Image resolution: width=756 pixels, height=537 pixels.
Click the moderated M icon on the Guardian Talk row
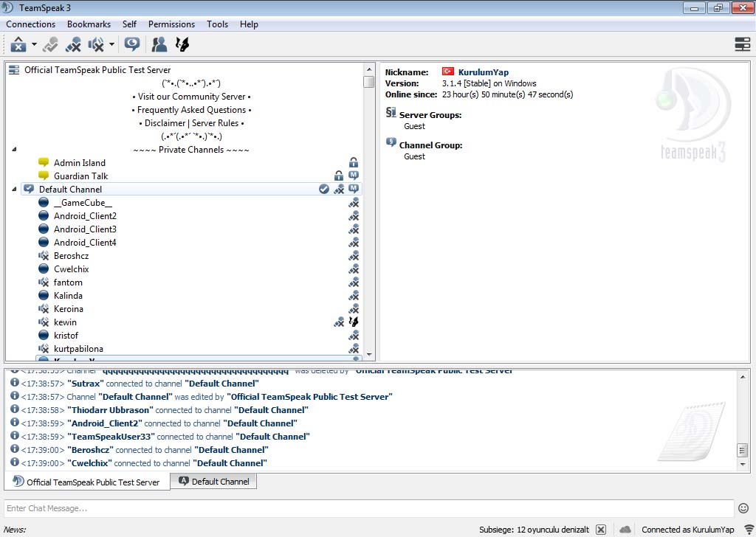pos(354,176)
